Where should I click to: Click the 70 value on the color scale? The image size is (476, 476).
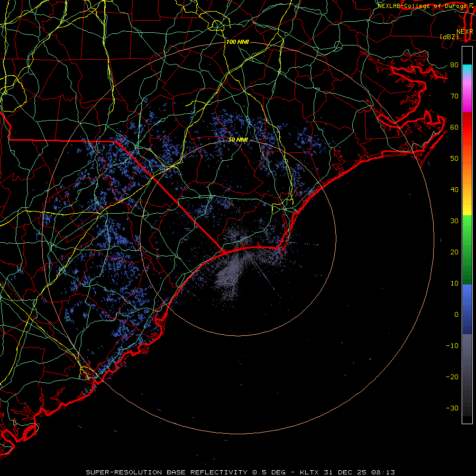[454, 96]
